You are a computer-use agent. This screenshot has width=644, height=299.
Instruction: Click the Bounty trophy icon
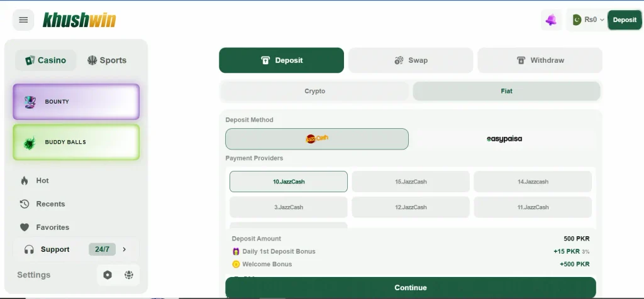point(30,102)
